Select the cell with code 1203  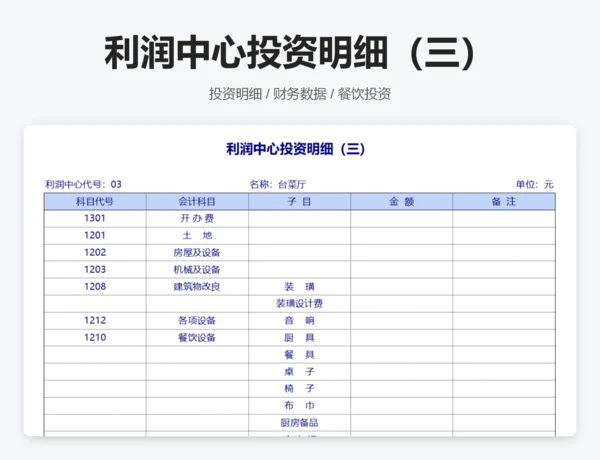coord(95,269)
